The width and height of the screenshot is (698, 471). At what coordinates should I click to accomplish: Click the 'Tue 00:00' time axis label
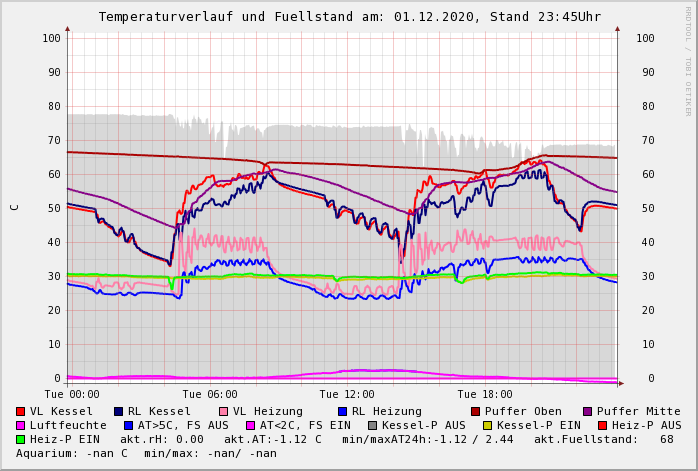tap(72, 395)
